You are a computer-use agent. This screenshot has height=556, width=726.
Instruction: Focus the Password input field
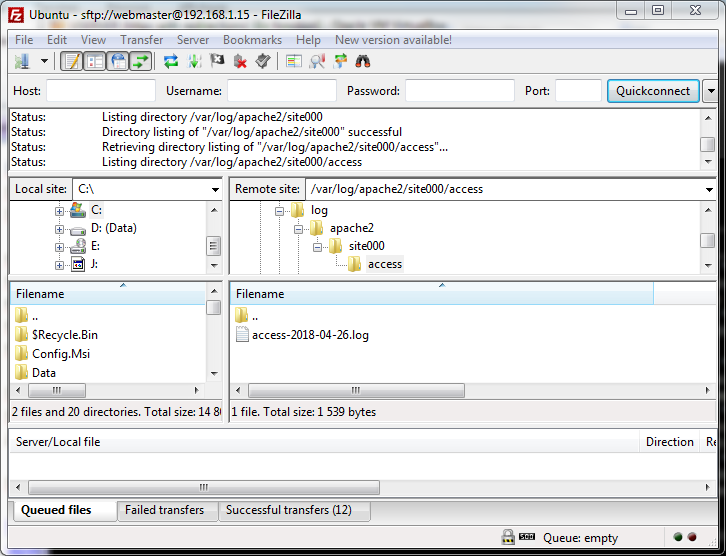[460, 91]
